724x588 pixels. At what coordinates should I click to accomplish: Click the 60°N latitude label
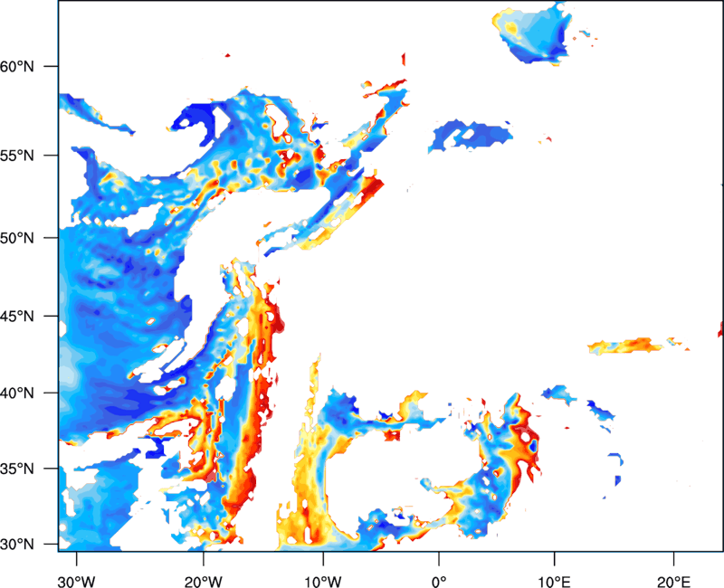pos(17,66)
